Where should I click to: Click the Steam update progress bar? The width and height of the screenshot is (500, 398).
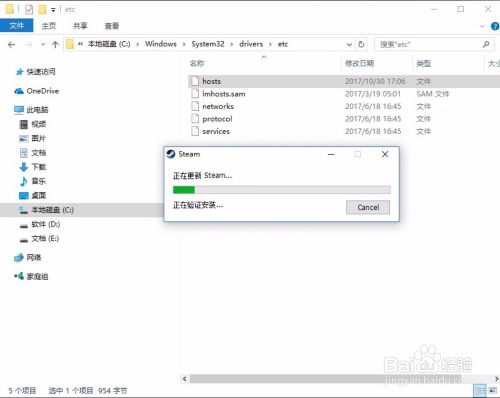click(282, 190)
